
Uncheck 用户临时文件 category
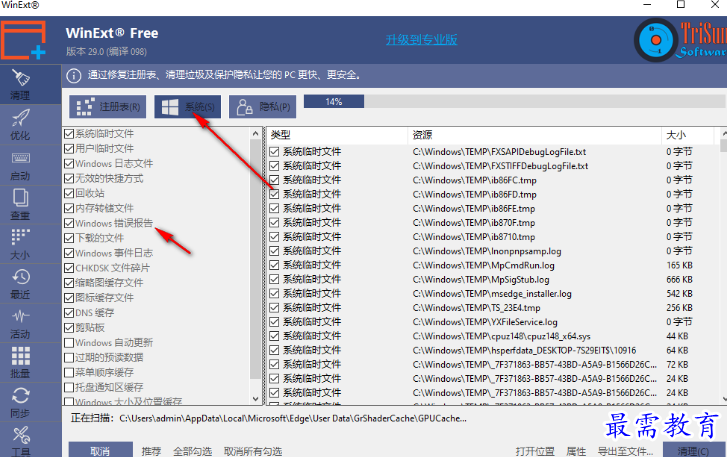click(x=69, y=149)
